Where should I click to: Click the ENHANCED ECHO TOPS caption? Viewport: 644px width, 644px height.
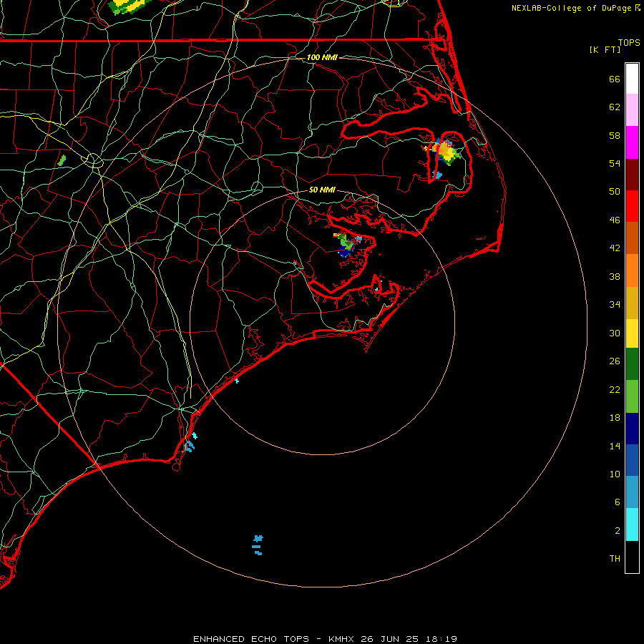coord(251,639)
